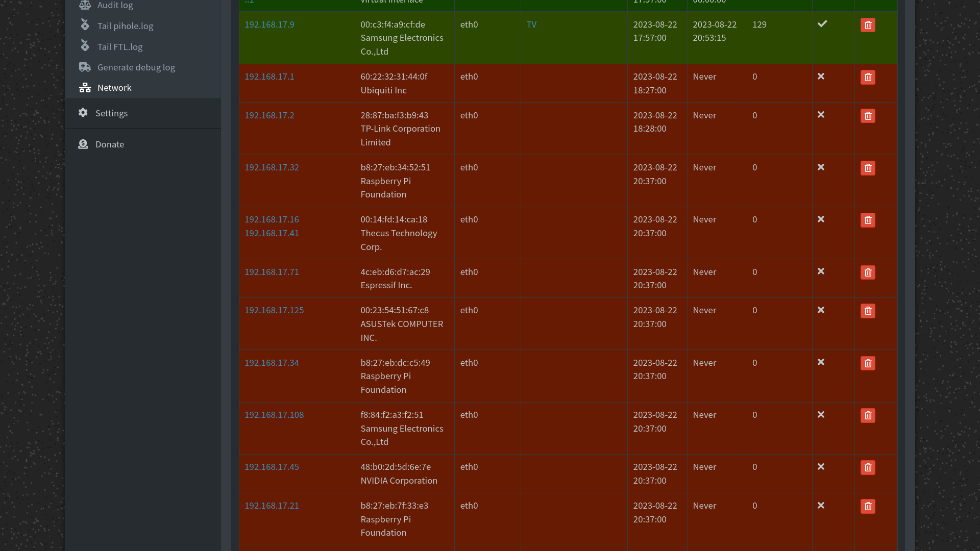Delete the NVIDIA Corporation network entry
This screenshot has height=551, width=980.
[x=868, y=467]
